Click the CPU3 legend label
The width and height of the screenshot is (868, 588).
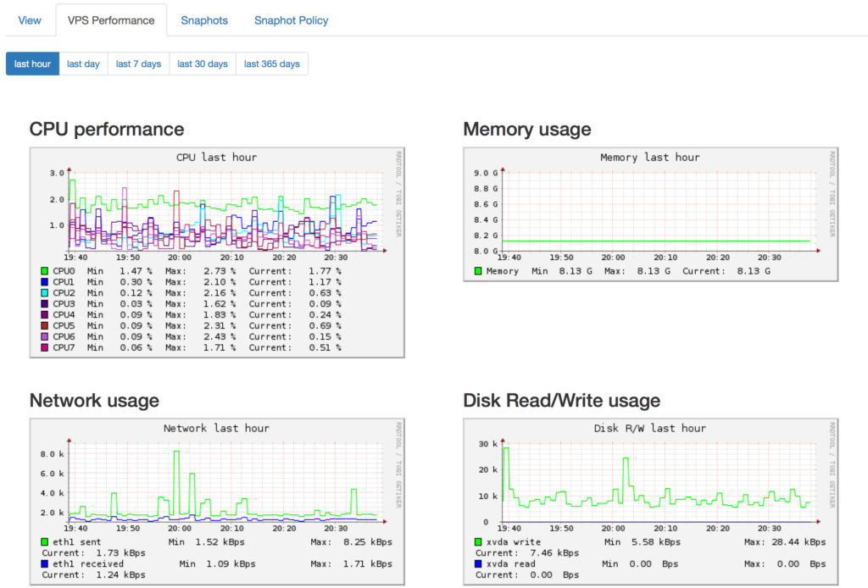click(x=64, y=303)
